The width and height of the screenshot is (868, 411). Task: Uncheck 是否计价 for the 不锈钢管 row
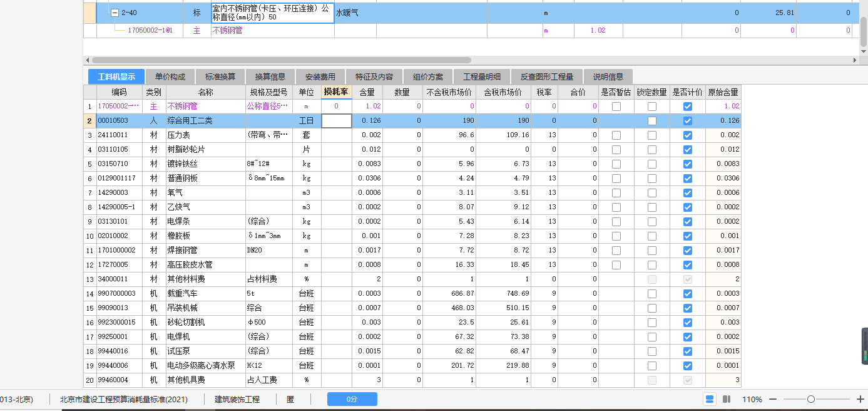(x=687, y=107)
